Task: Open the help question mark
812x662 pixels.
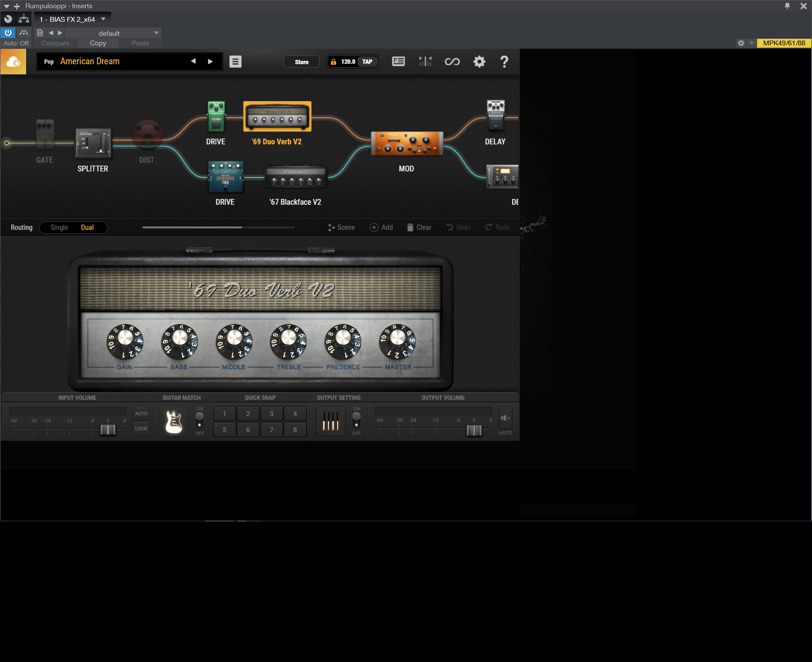Action: coord(504,62)
